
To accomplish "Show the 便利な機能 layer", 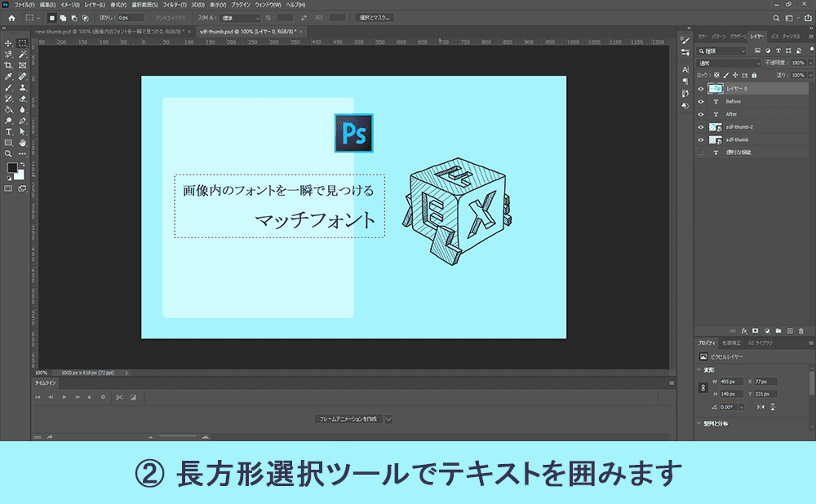I will 701,152.
